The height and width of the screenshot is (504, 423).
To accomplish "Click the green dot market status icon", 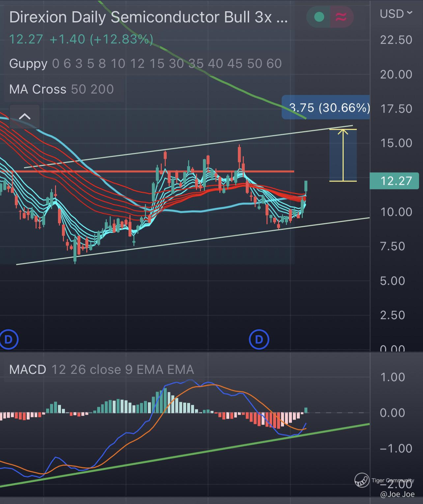I will [x=319, y=17].
